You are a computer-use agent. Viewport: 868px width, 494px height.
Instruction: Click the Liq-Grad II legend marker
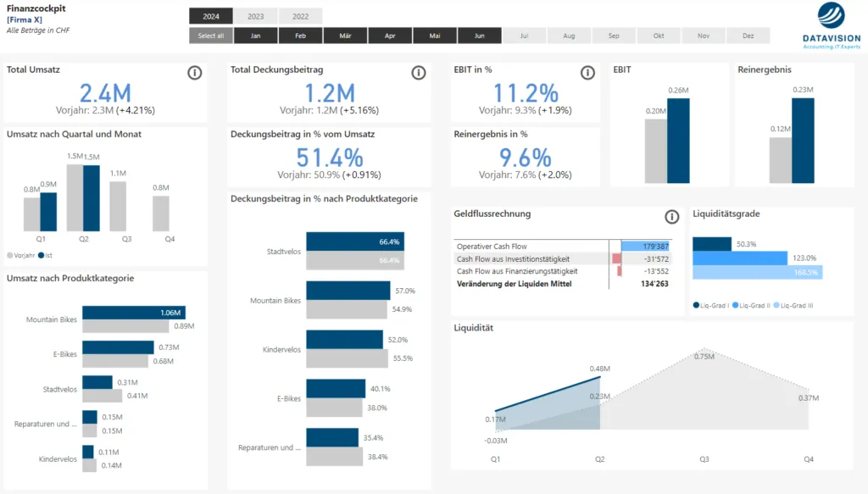736,305
